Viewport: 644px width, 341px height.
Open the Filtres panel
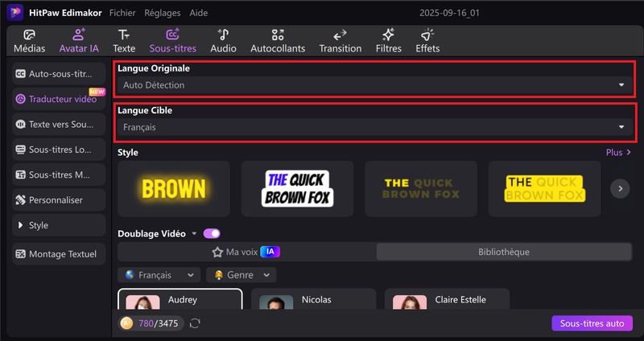coord(388,41)
